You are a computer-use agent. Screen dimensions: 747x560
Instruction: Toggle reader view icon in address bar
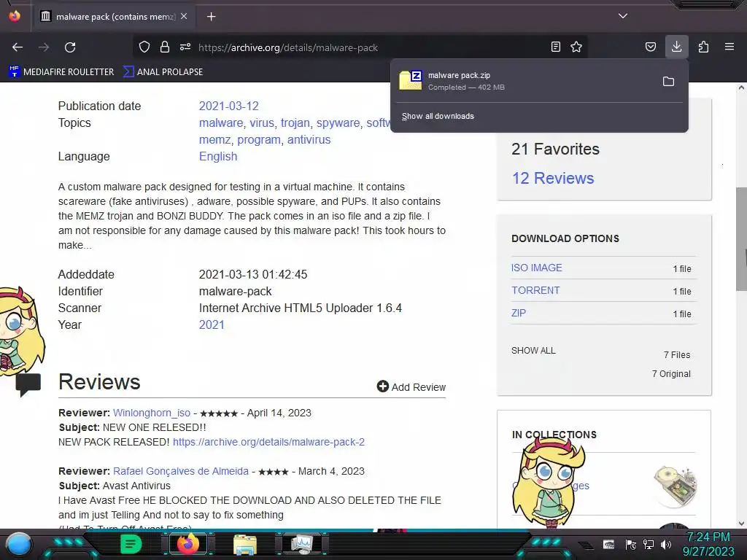tap(555, 47)
